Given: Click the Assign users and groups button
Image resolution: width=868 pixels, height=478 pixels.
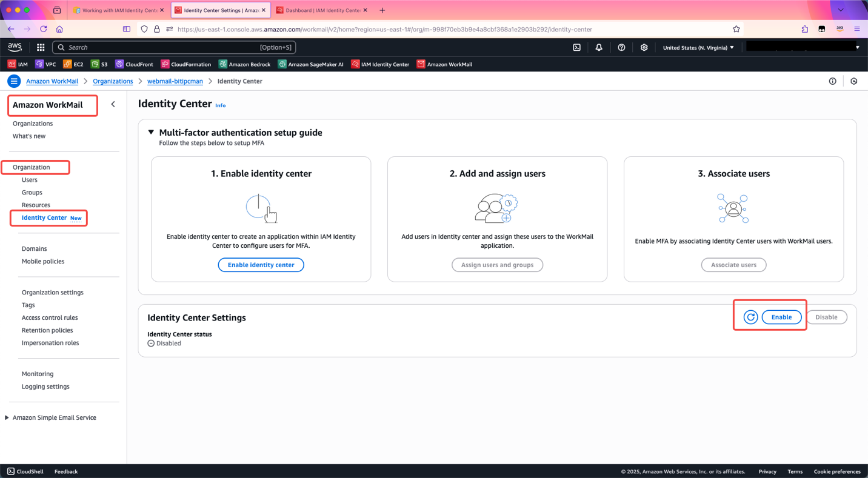Looking at the screenshot, I should click(x=497, y=265).
